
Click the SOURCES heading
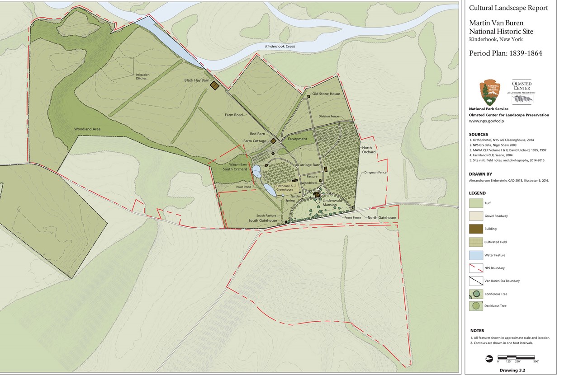[479, 134]
